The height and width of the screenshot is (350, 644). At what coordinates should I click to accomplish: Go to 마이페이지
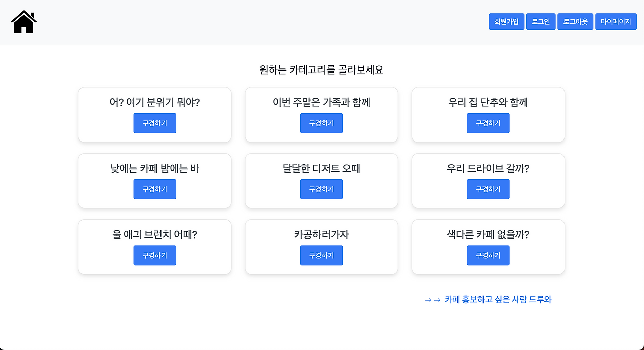coord(616,22)
